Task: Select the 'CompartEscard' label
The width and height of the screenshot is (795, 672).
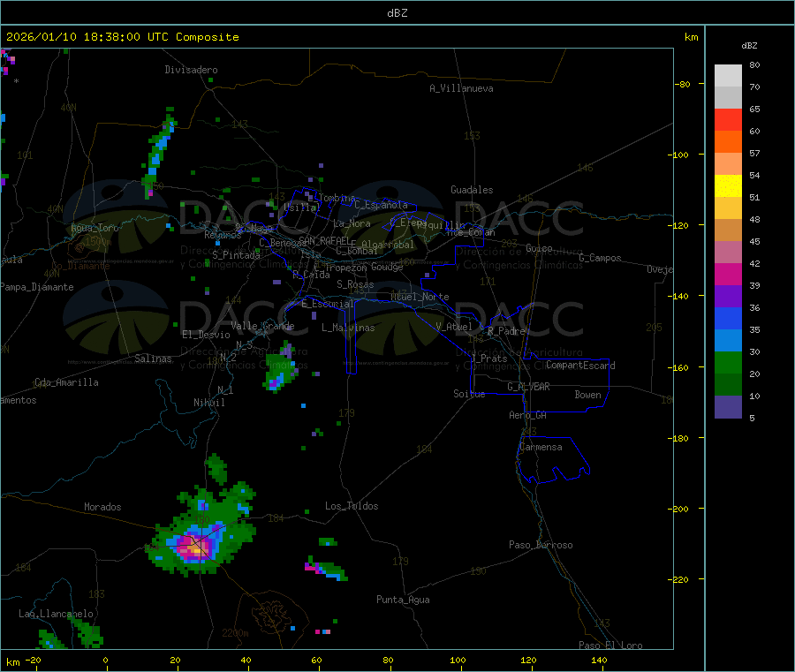Action: (x=580, y=365)
